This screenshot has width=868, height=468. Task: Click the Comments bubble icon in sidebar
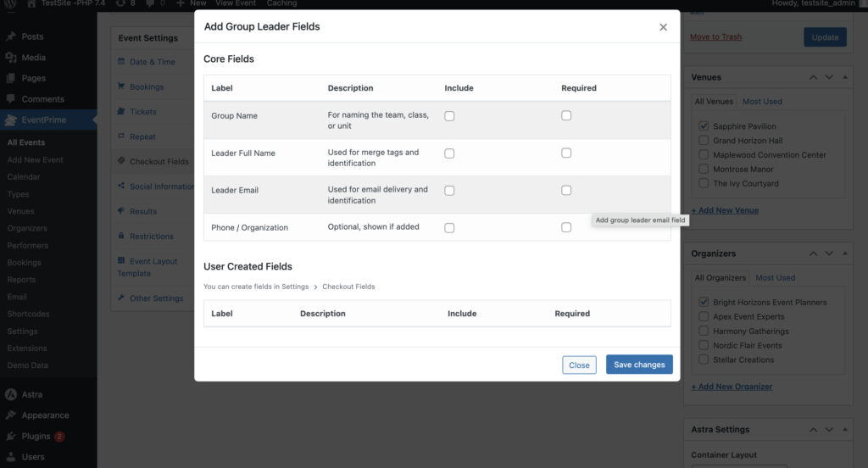tap(11, 99)
